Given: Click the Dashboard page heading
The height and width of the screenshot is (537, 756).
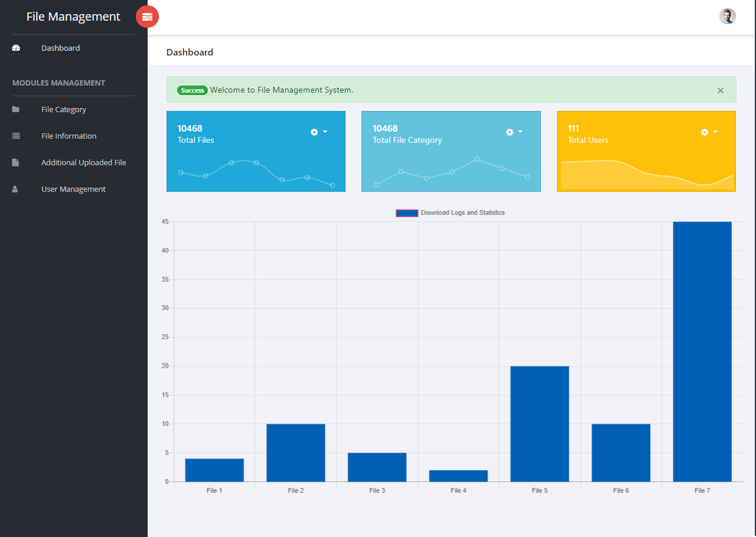Looking at the screenshot, I should [190, 52].
